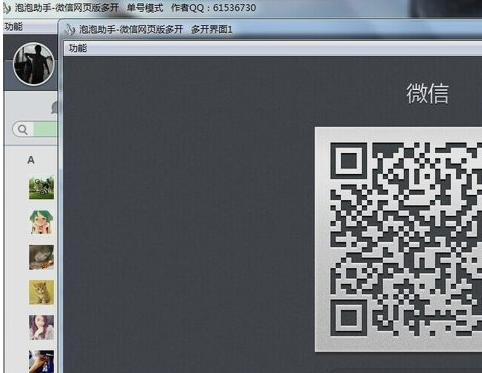
Task: Click the app icon beside 多开界面1 title
Action: click(70, 29)
